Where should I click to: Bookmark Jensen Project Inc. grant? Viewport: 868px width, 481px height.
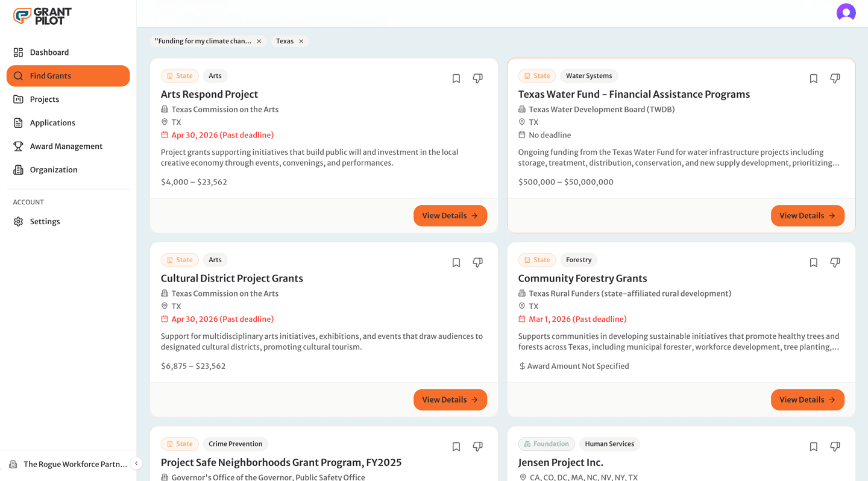point(814,447)
